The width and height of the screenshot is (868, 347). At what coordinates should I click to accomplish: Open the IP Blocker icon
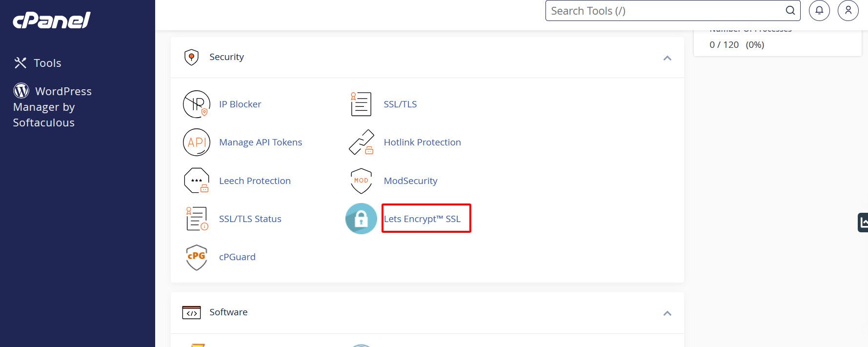tap(197, 104)
